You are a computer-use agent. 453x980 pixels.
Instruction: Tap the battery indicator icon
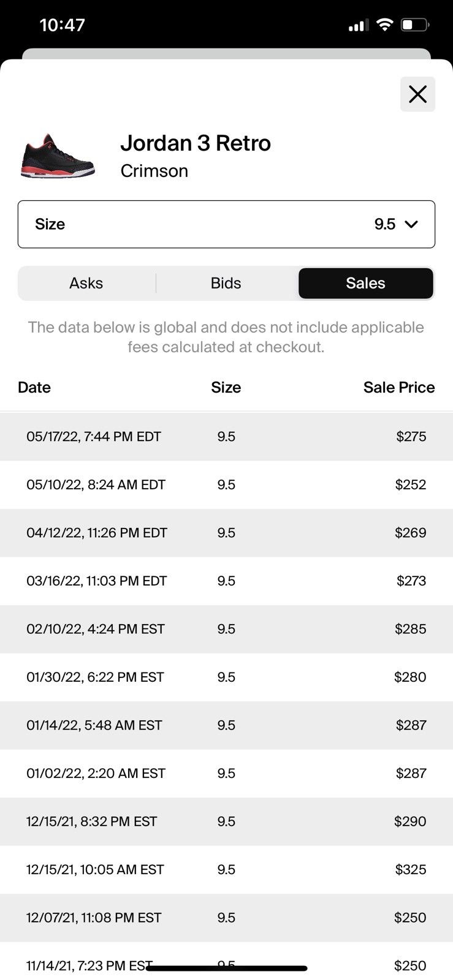tap(415, 25)
